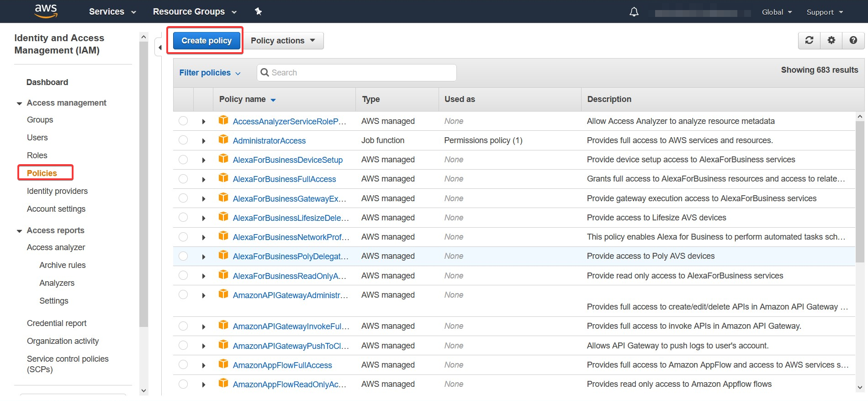This screenshot has width=868, height=401.
Task: Select the AlexaForBusinessDeviceSetup radio button
Action: coord(183,159)
